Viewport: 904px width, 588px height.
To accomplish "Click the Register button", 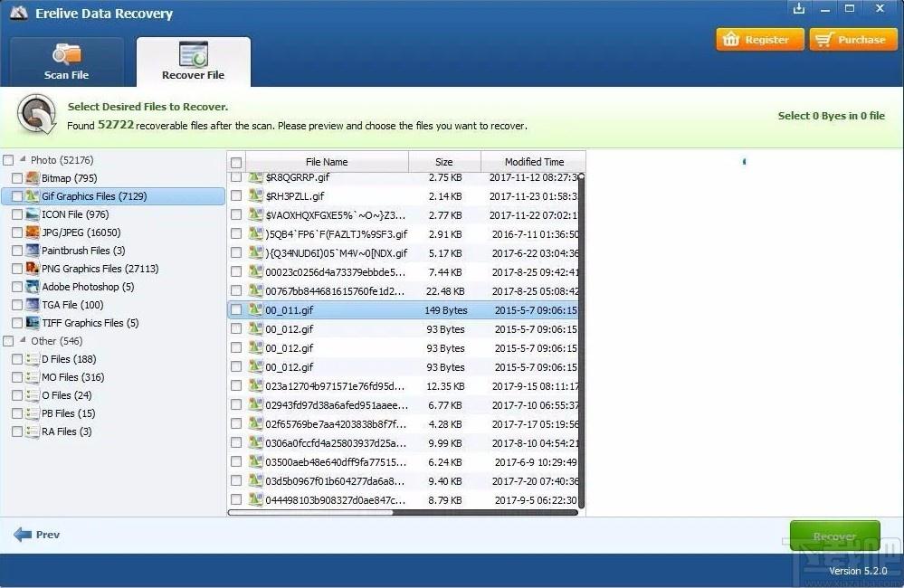I will [x=760, y=39].
